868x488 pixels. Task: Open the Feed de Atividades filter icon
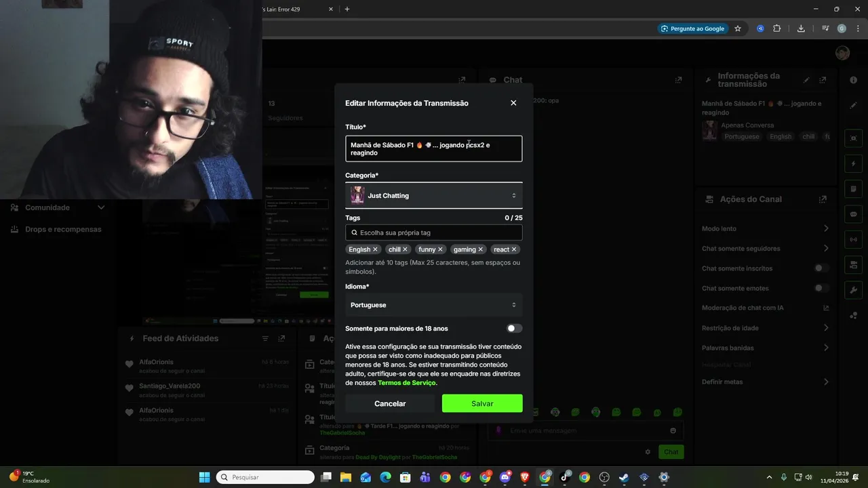click(x=265, y=338)
